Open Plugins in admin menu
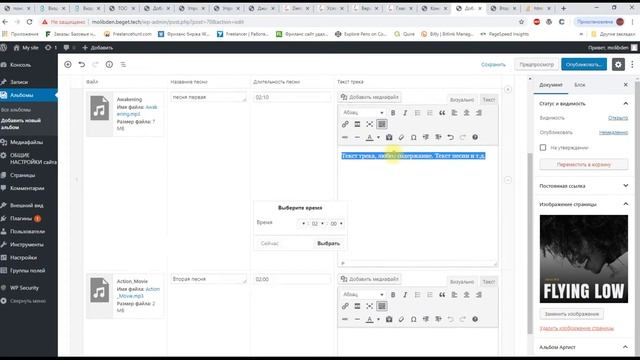640x360 pixels. tap(21, 218)
